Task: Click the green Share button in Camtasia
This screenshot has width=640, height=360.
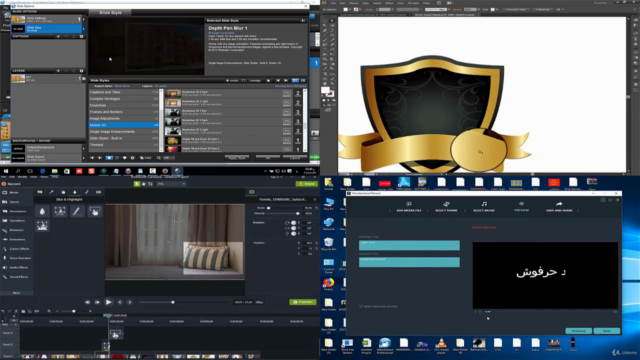Action: 307,184
